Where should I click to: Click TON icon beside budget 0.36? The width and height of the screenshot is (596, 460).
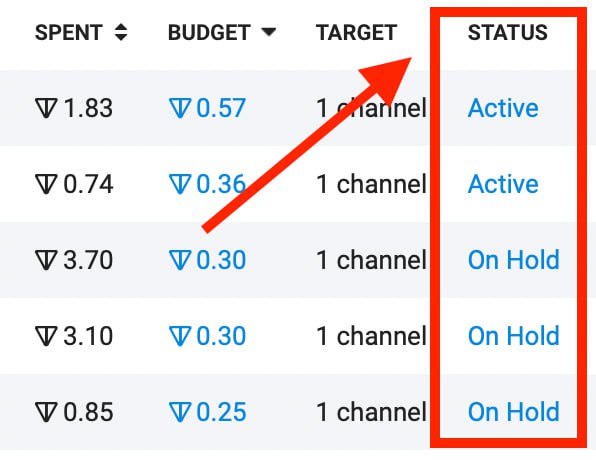point(179,184)
